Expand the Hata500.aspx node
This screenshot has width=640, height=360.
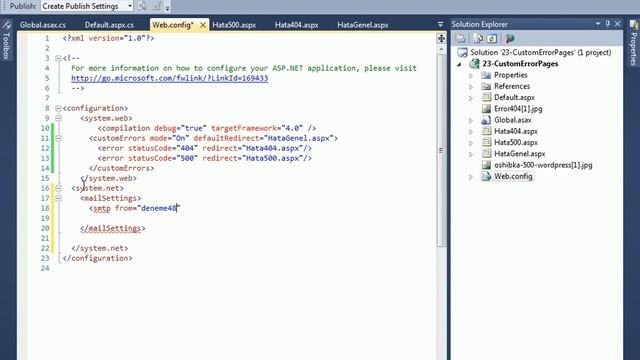pyautogui.click(x=471, y=143)
